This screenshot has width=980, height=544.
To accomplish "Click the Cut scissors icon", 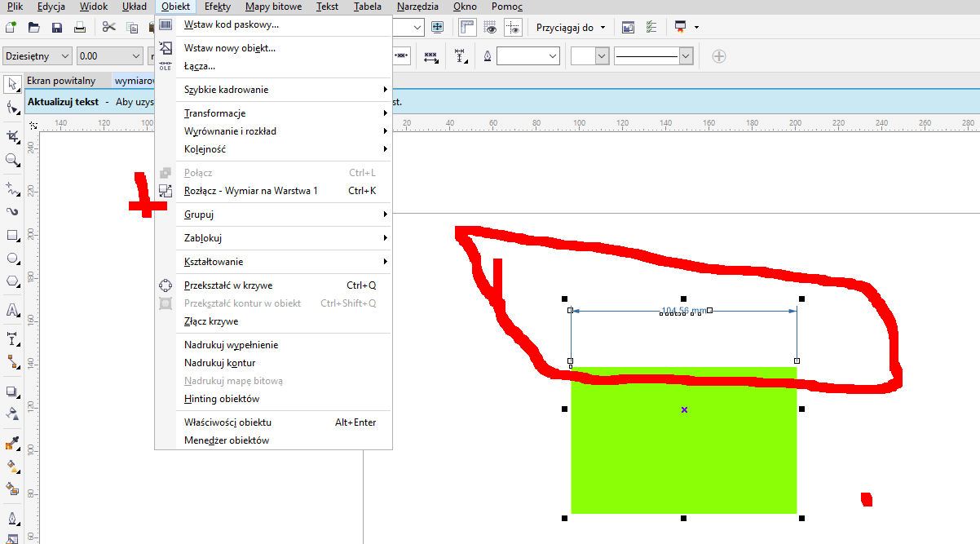I will 108,27.
